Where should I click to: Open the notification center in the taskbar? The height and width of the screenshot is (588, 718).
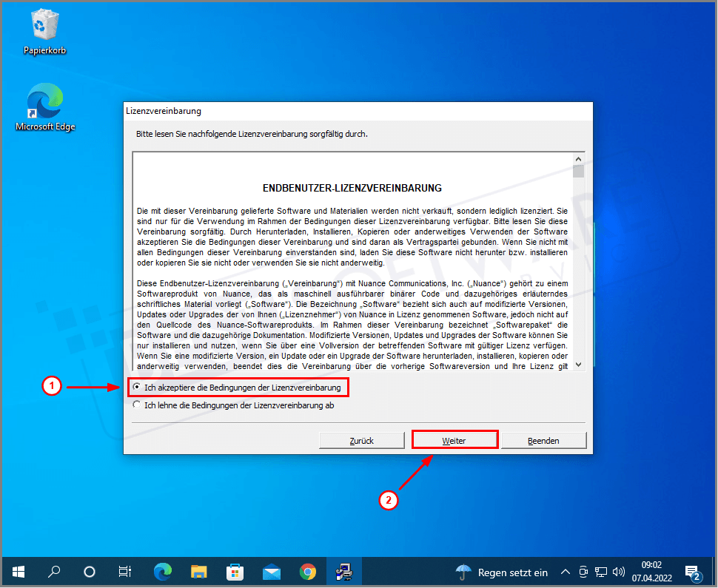pyautogui.click(x=692, y=572)
